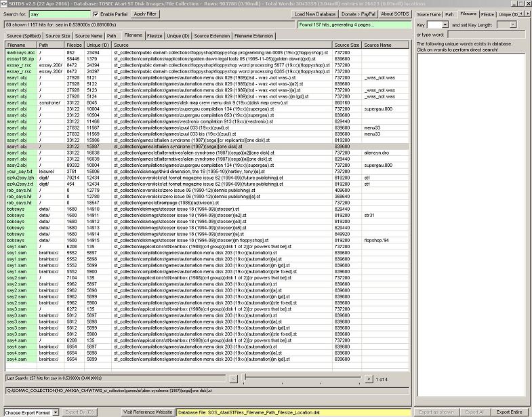The height and width of the screenshot is (417, 532).
Task: Click the Apply Filter button
Action: [144, 14]
